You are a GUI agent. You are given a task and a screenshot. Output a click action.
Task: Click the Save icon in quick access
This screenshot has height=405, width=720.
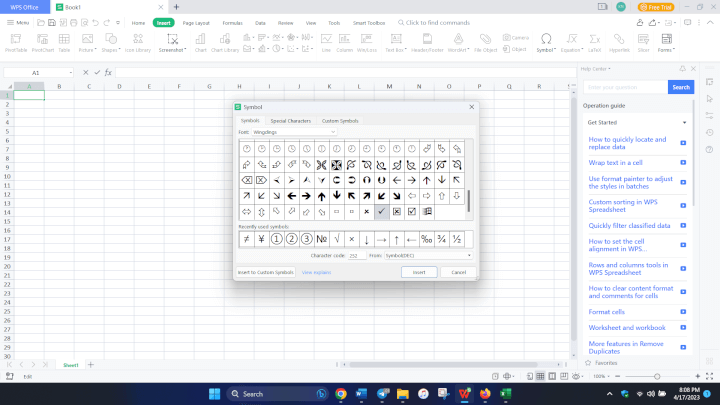coord(52,22)
